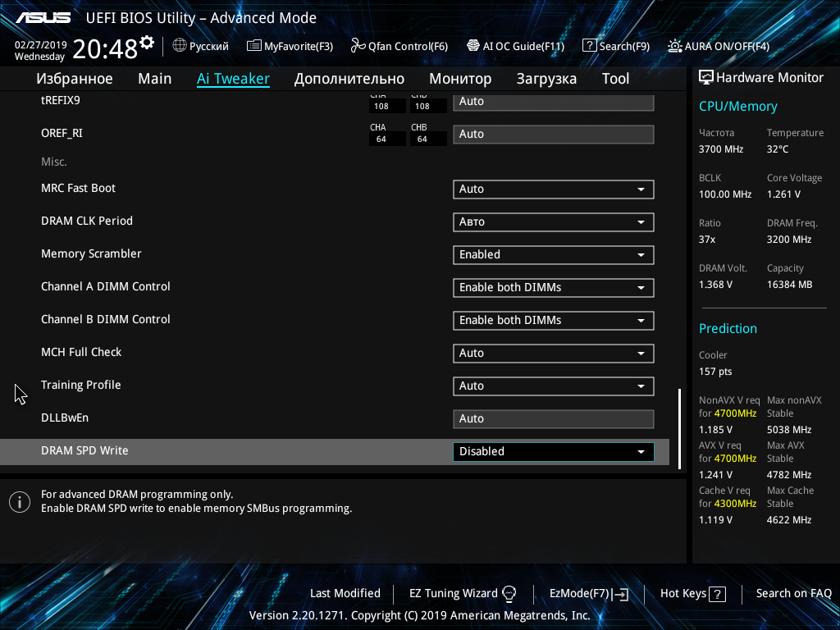Image resolution: width=840 pixels, height=630 pixels.
Task: Click the globe language icon
Action: (x=180, y=46)
